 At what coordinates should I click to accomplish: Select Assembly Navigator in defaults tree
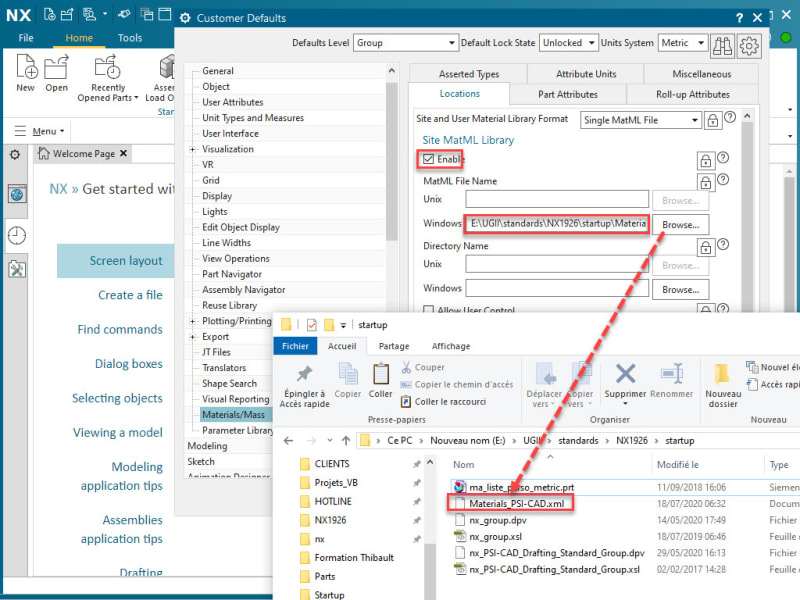pos(243,290)
